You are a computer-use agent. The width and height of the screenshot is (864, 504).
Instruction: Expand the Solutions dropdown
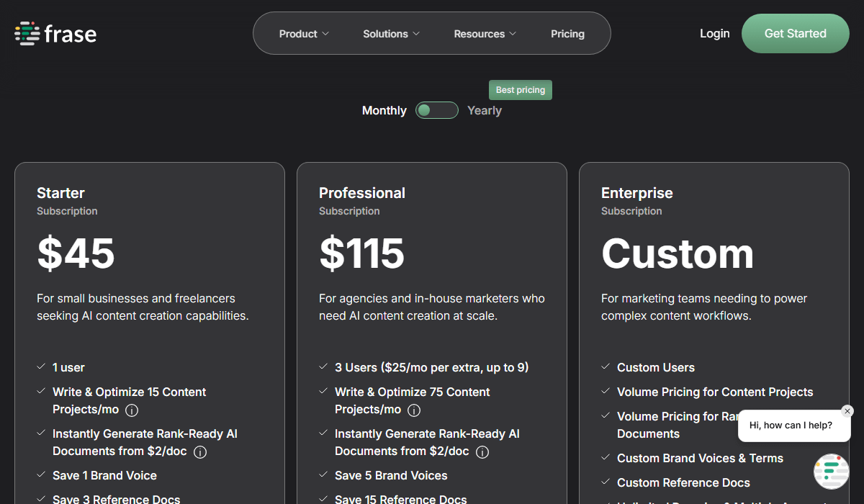(391, 34)
